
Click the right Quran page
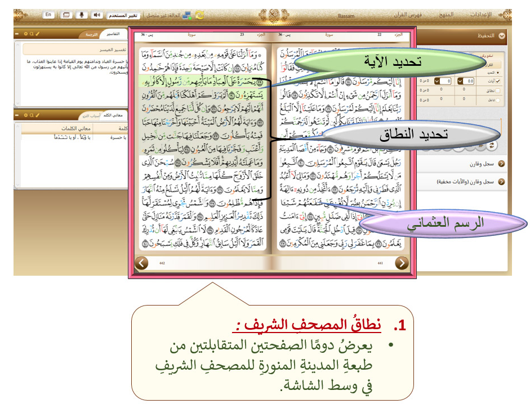coord(340,149)
